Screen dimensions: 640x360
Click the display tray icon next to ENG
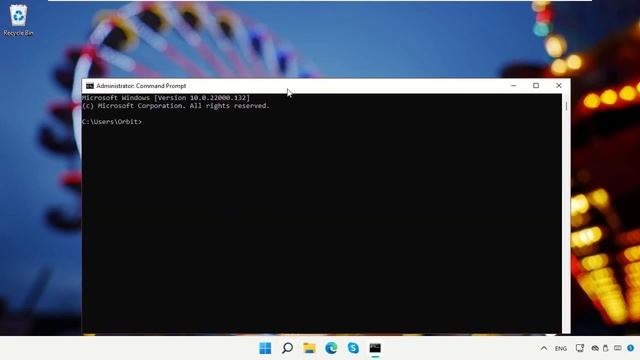pos(580,348)
